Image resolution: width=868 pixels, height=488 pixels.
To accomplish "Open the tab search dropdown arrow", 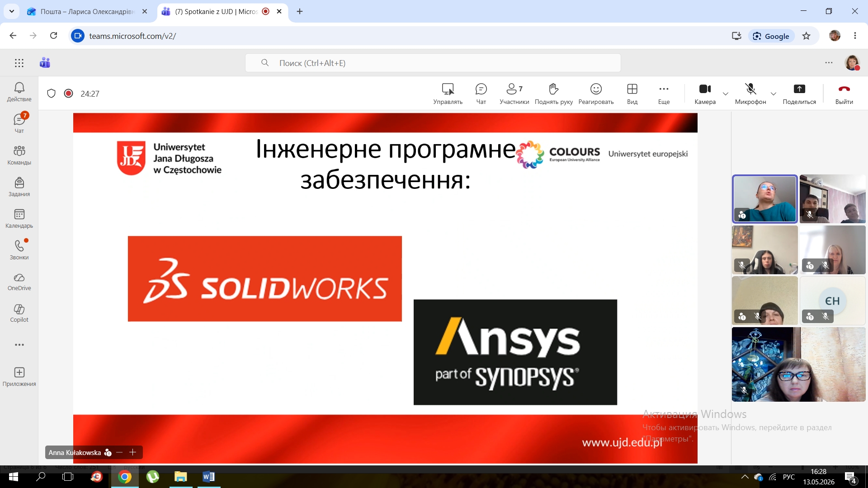I will coord(12,11).
